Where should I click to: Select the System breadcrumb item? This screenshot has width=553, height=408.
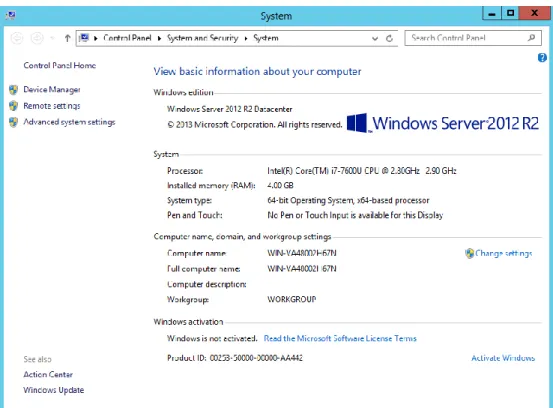pyautogui.click(x=266, y=38)
